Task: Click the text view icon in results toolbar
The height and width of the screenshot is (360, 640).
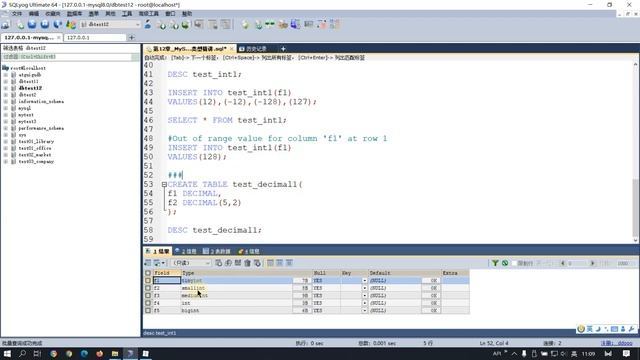Action: [x=289, y=263]
